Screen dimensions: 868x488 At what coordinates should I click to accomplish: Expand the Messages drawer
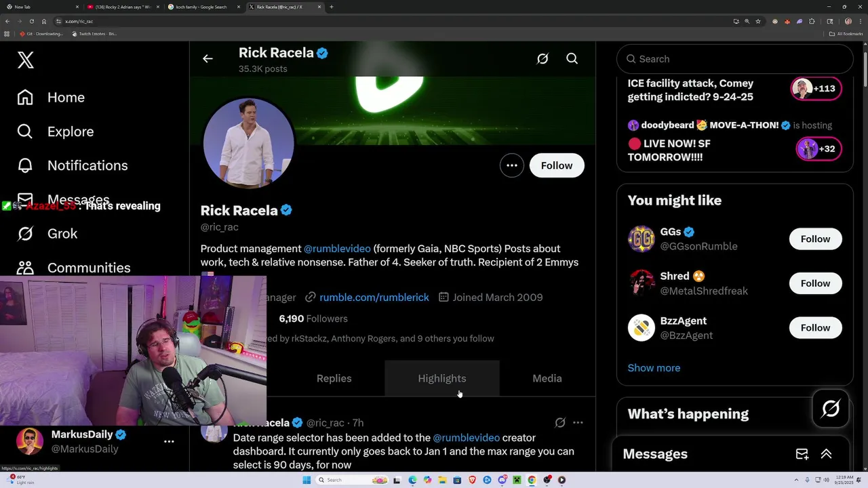[827, 454]
